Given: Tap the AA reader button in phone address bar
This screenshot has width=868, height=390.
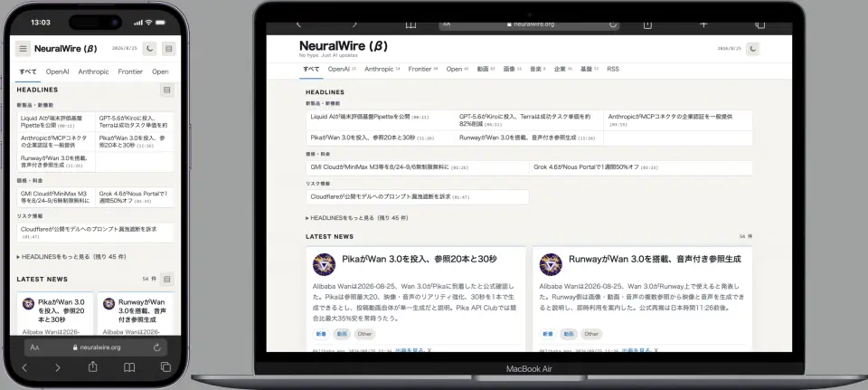Looking at the screenshot, I should [x=34, y=347].
